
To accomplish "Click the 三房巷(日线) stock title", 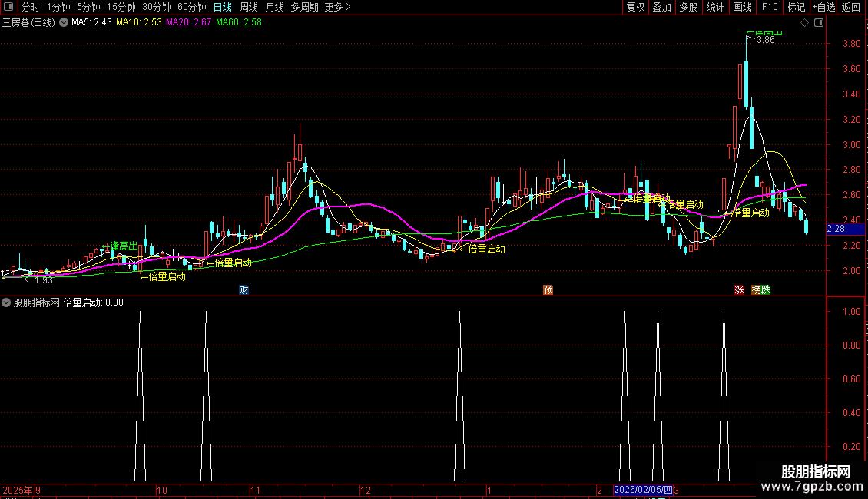I will [x=28, y=23].
